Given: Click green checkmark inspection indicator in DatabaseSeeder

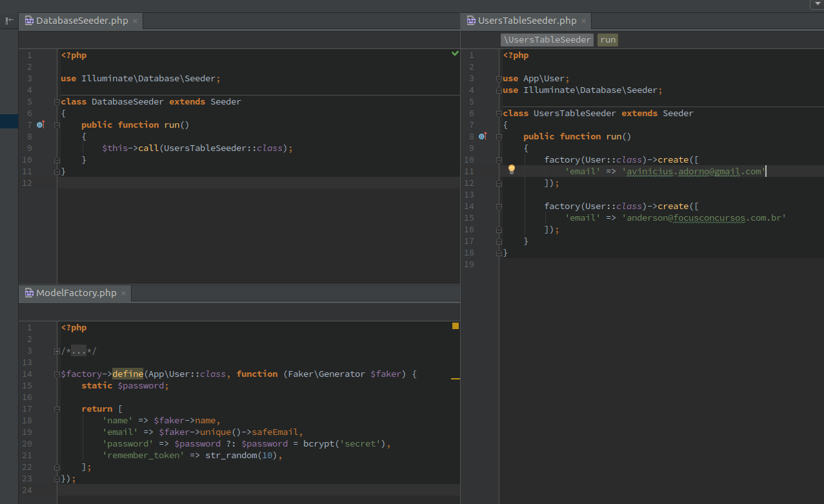Looking at the screenshot, I should (455, 54).
